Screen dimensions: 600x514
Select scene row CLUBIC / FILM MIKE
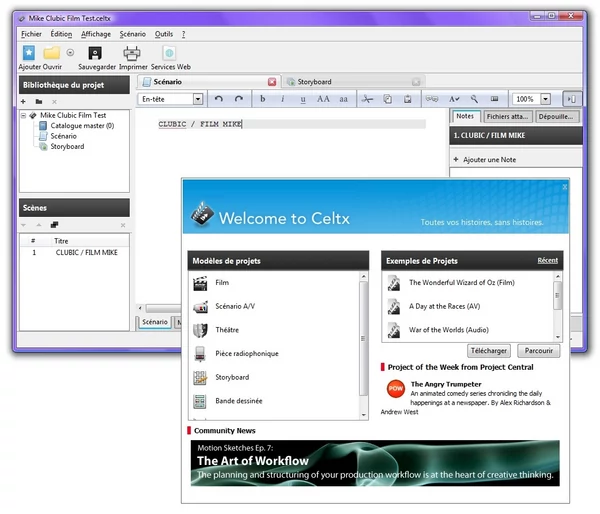[75, 253]
